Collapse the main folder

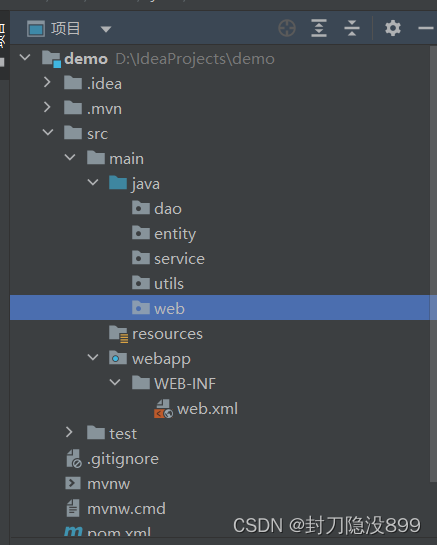(70, 157)
